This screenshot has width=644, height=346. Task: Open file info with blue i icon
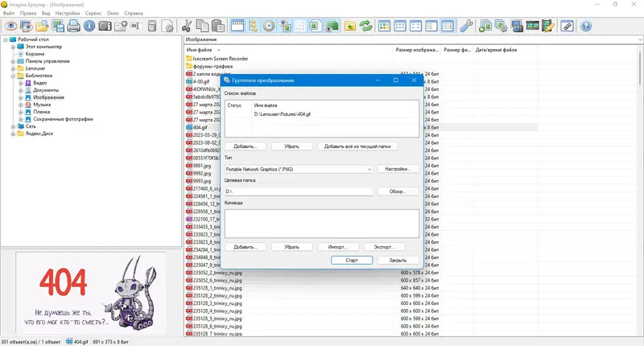pyautogui.click(x=89, y=27)
